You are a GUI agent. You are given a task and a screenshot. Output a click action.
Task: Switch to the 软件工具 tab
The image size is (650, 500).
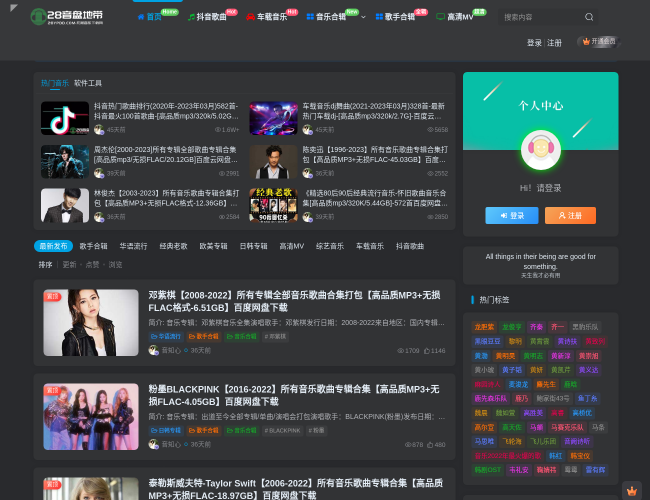[88, 83]
